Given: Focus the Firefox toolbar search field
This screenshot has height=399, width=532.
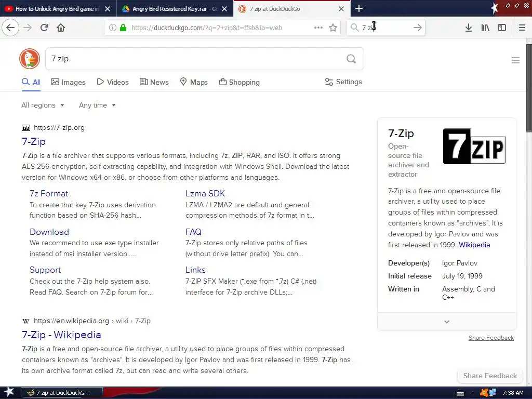Looking at the screenshot, I should pos(386,28).
